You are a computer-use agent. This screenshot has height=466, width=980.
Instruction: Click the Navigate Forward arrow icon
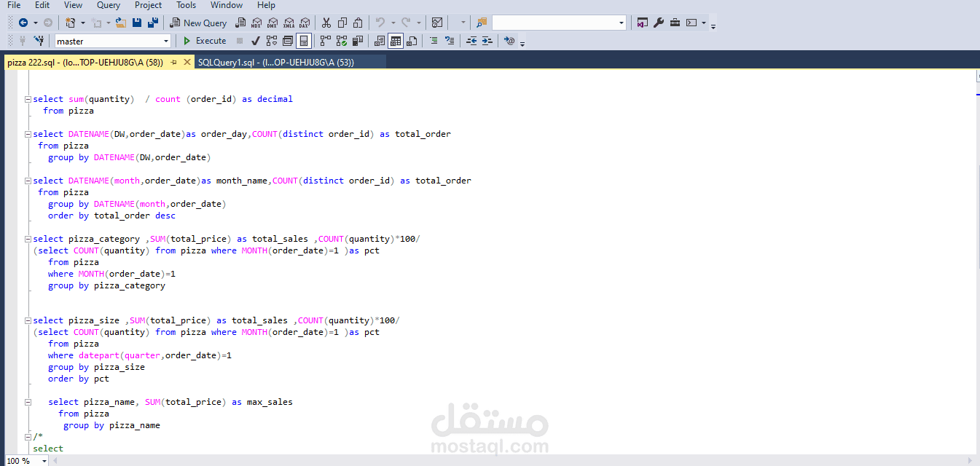[x=47, y=23]
